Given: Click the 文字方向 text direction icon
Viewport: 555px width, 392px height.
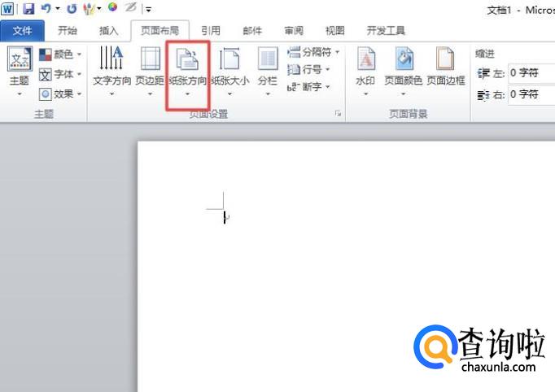Looking at the screenshot, I should click(111, 58).
